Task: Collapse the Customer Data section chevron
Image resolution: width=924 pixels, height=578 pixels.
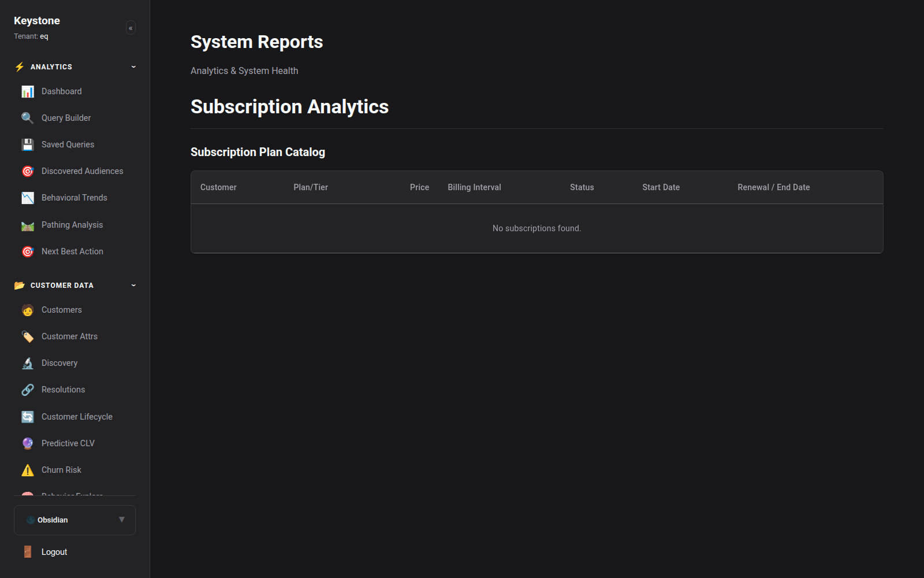Action: (133, 286)
